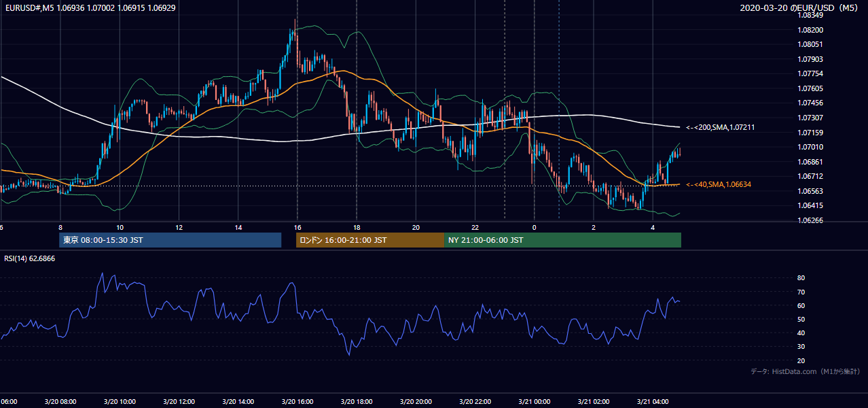The width and height of the screenshot is (868, 408).
Task: Click hour axis label 10 under price chart
Action: tap(120, 227)
